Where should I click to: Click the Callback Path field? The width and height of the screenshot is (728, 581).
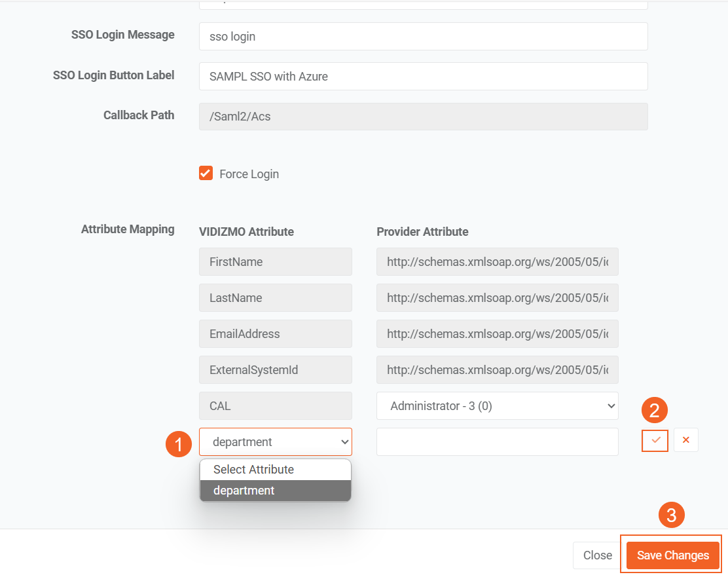pos(423,117)
